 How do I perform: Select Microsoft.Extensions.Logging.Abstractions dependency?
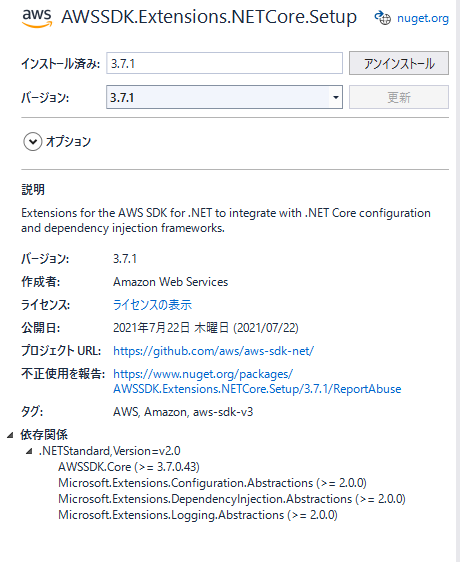(198, 515)
